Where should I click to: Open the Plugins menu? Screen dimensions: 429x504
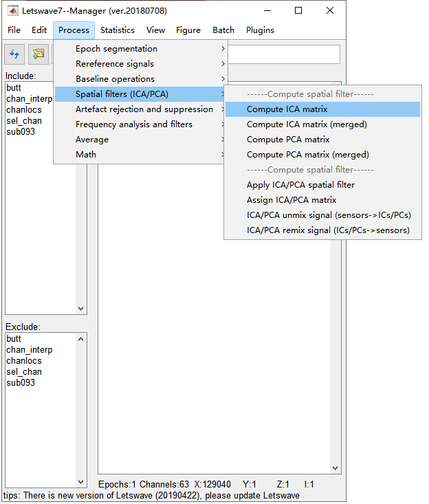tap(260, 30)
